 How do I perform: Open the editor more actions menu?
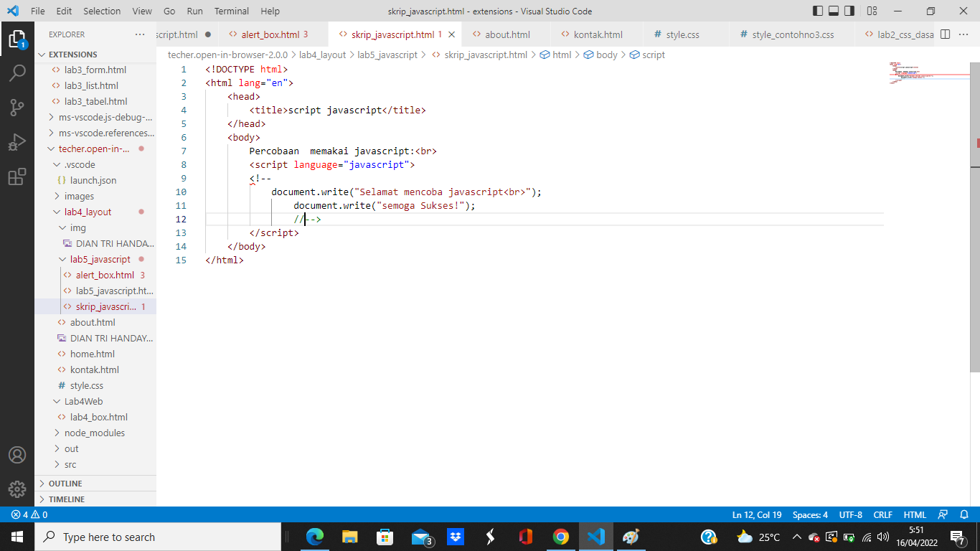963,34
